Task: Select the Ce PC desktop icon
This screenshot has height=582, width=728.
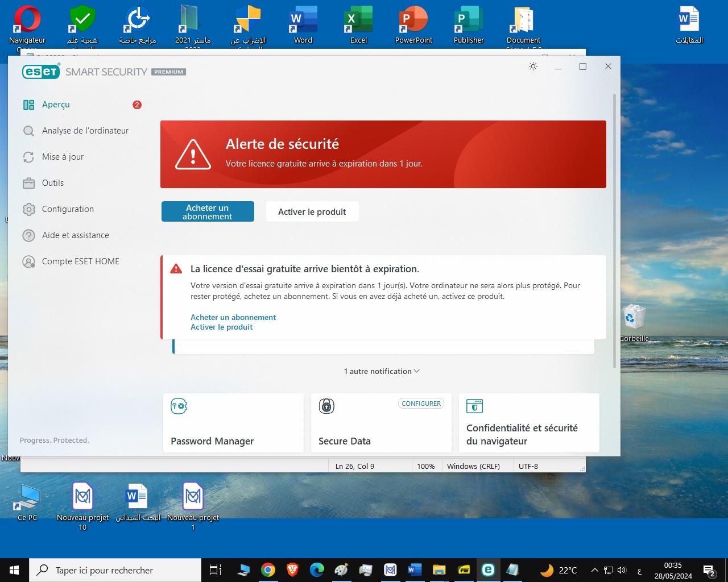Action: point(27,502)
